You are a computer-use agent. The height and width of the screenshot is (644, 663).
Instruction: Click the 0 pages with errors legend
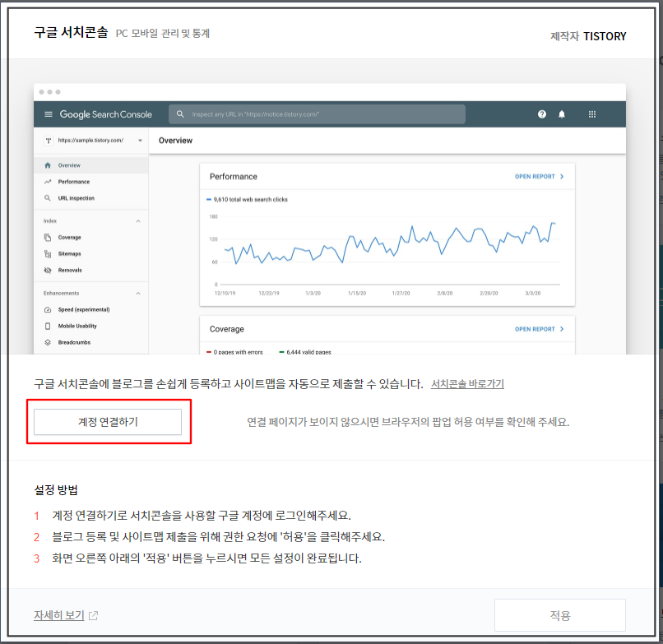click(x=234, y=352)
